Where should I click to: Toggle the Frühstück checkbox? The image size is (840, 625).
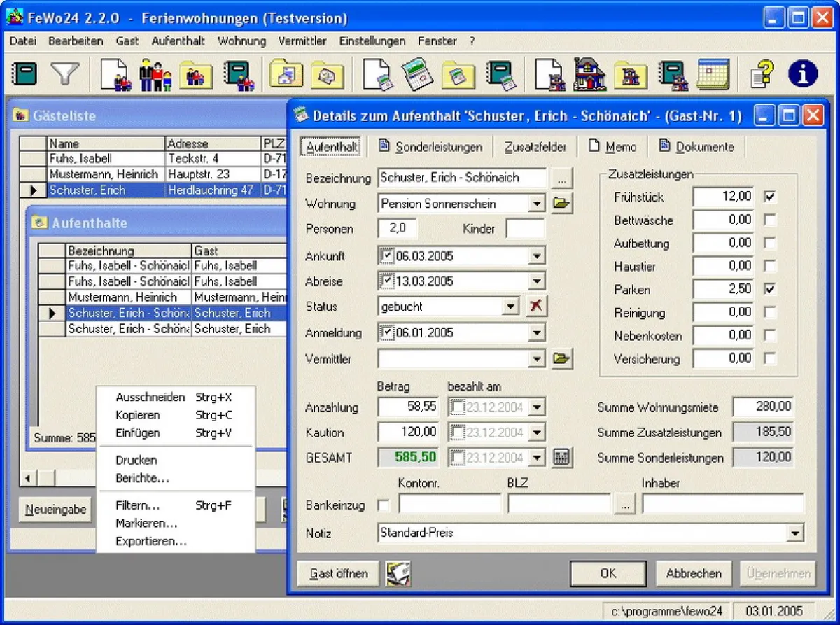(770, 197)
